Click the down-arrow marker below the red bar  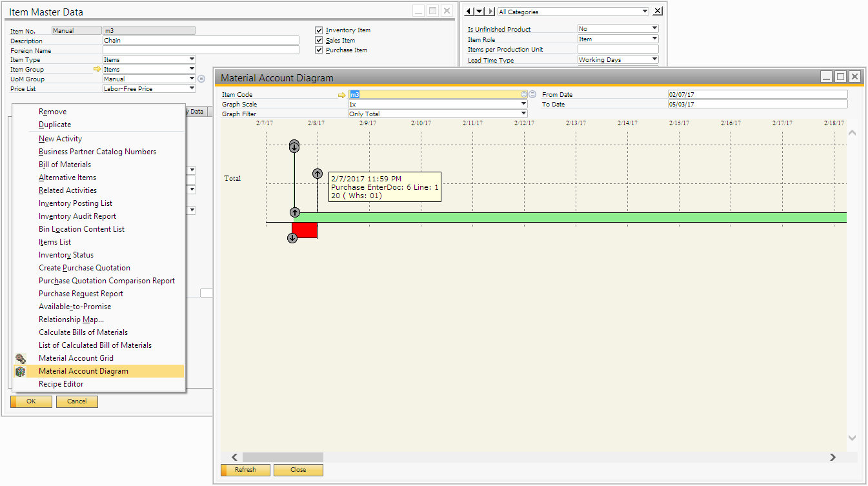pos(292,238)
